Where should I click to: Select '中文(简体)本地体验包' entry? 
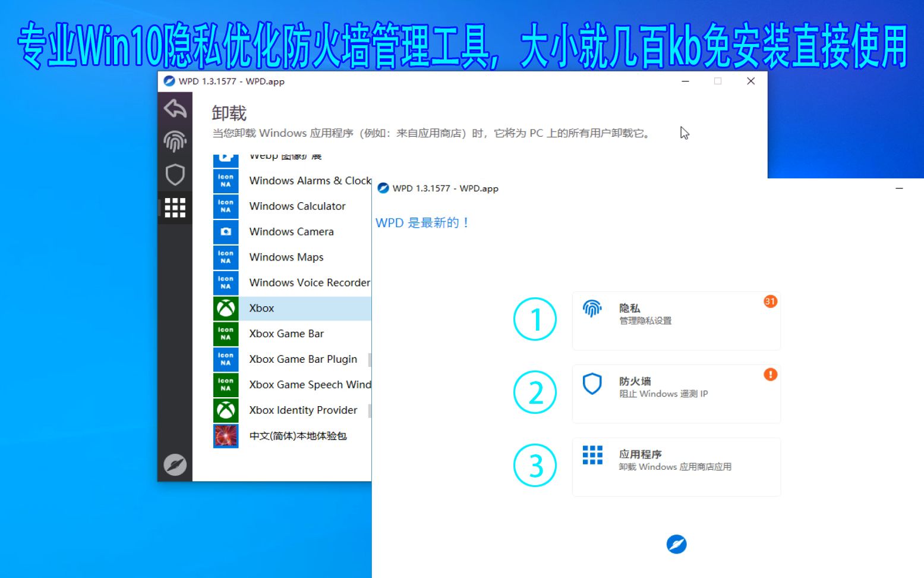(292, 436)
